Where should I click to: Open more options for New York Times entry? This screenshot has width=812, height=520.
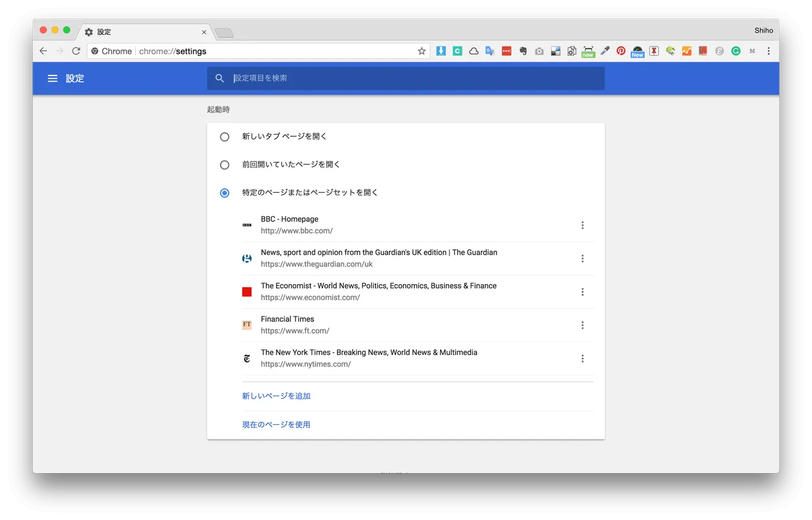click(582, 358)
